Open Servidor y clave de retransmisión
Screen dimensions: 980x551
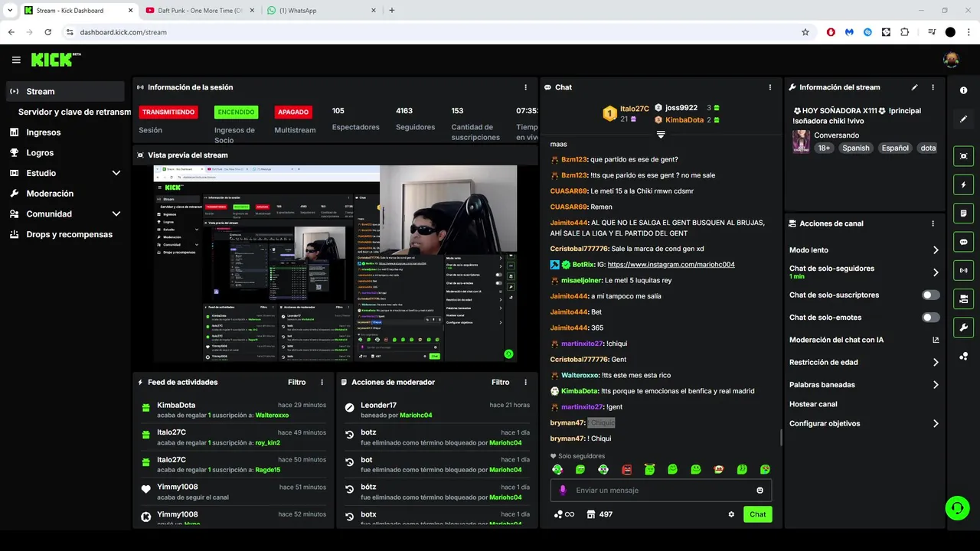[74, 112]
